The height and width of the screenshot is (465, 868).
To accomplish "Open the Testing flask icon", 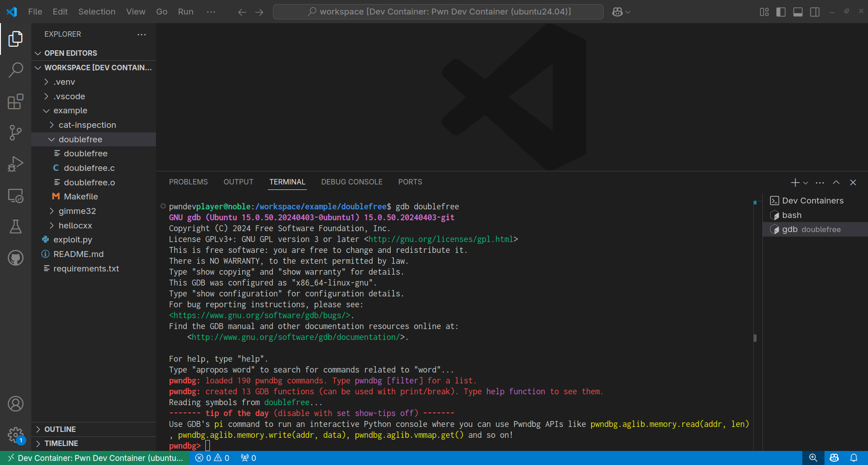I will coord(15,227).
